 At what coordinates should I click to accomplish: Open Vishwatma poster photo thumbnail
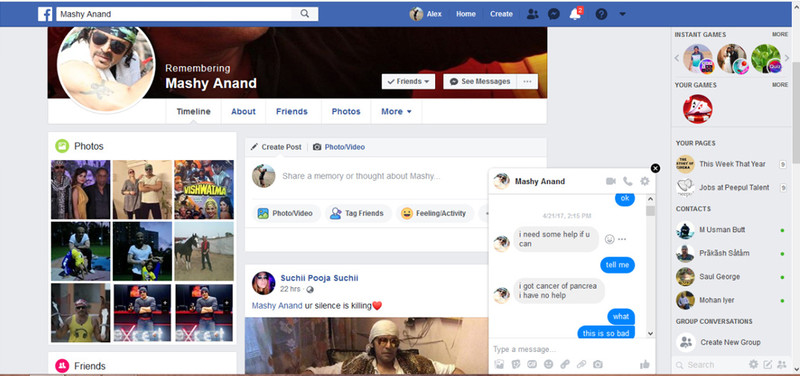[204, 189]
